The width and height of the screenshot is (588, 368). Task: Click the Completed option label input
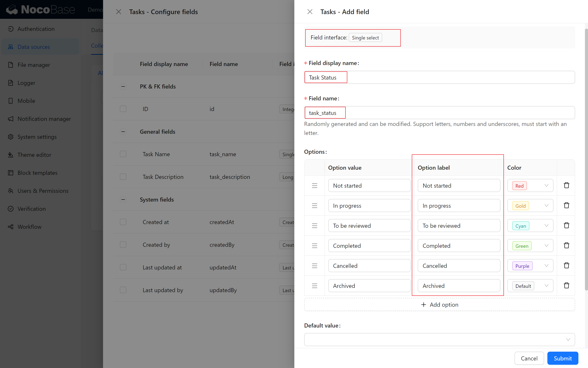point(459,246)
